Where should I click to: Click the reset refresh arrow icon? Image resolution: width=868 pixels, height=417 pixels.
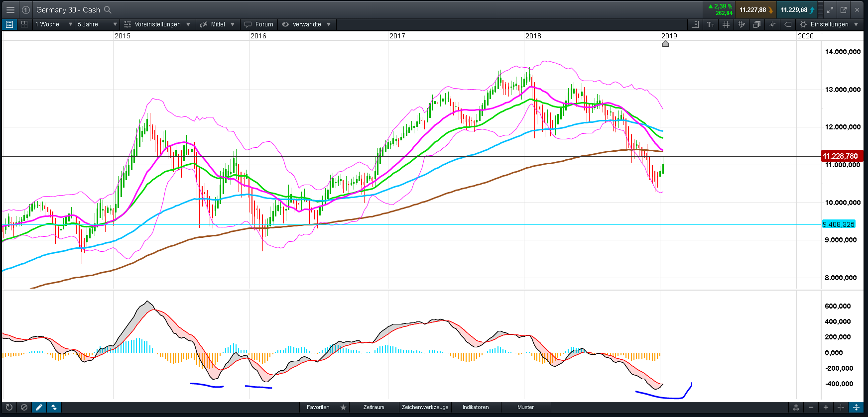pyautogui.click(x=9, y=407)
